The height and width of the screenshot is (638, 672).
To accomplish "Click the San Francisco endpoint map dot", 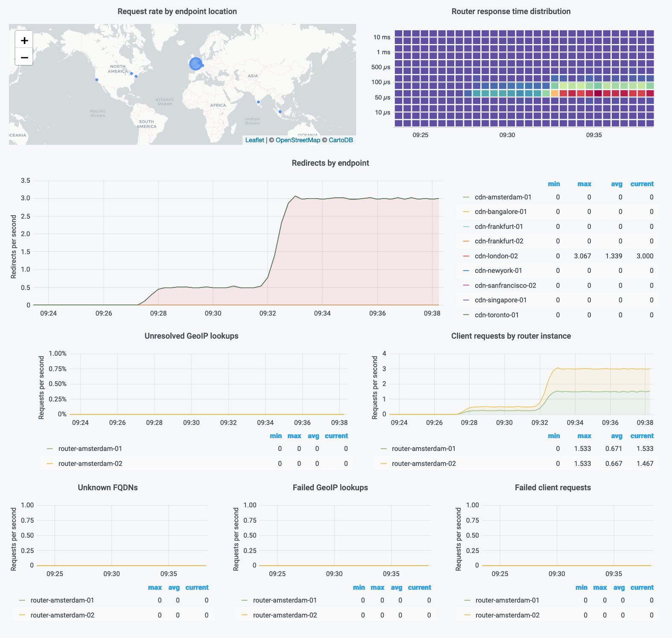I will (x=97, y=80).
